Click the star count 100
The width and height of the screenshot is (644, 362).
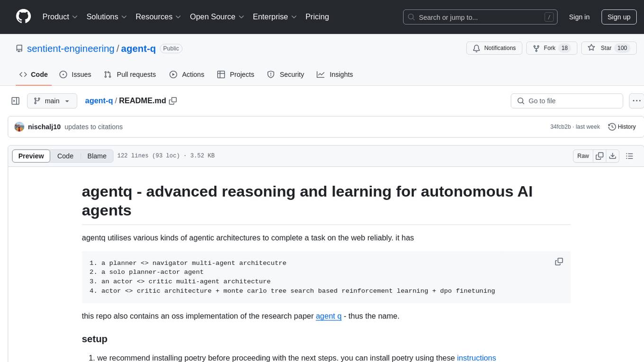pos(622,48)
